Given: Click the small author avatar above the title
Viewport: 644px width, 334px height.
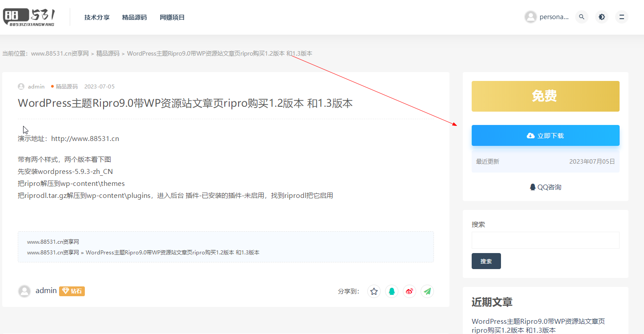Looking at the screenshot, I should pos(21,86).
